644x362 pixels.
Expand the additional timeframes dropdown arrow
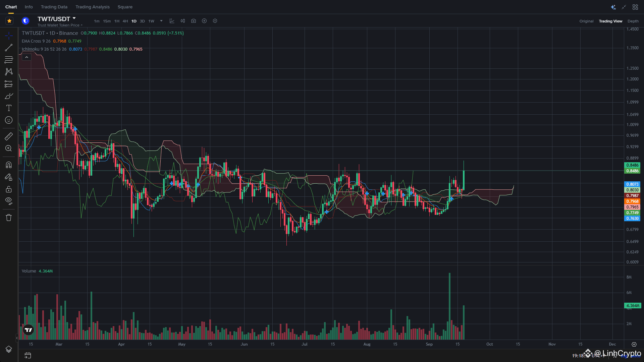click(x=161, y=21)
